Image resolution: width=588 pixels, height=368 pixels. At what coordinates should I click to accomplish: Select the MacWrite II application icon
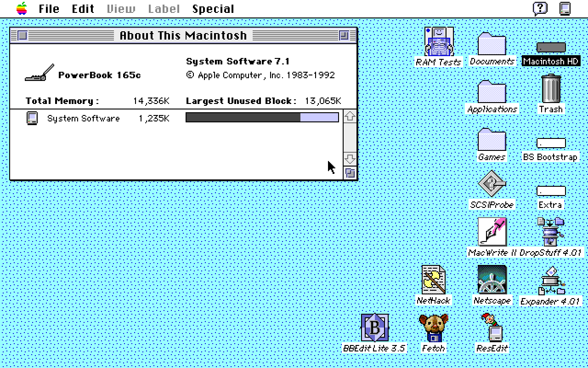[x=492, y=232]
